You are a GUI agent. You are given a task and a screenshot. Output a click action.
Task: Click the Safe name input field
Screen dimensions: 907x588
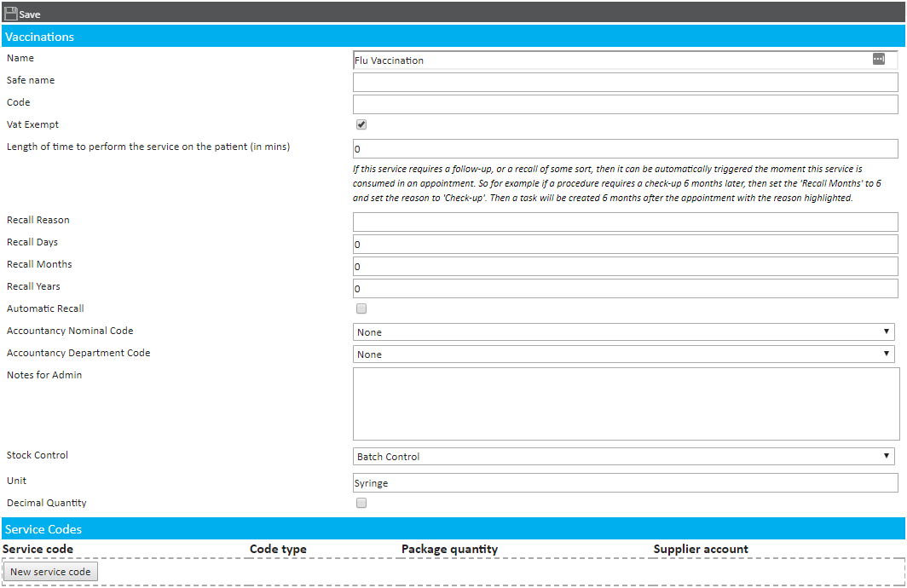(x=625, y=82)
